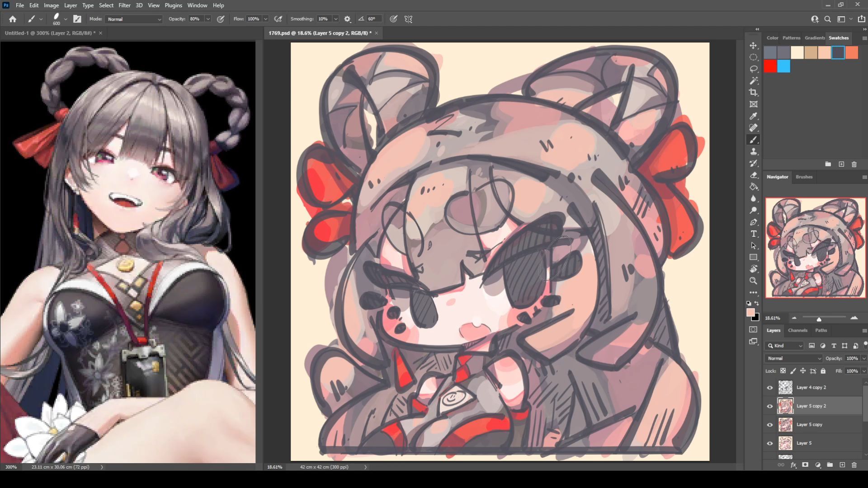Select the Elliptical Marquee tool
The height and width of the screenshot is (488, 868).
(754, 57)
